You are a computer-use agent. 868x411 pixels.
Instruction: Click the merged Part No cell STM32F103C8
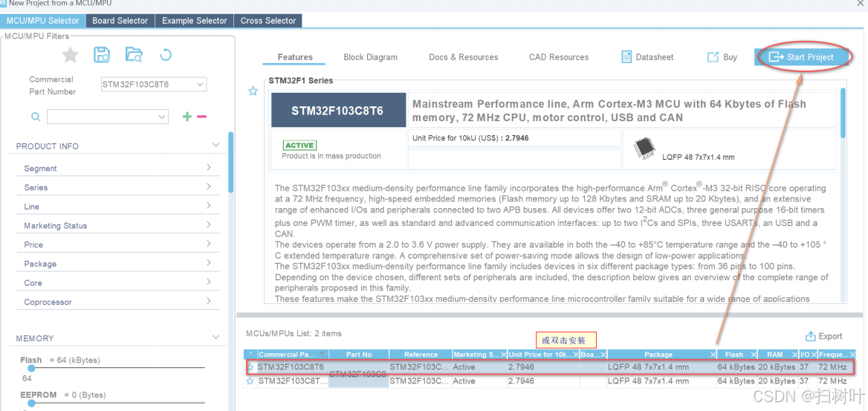[x=358, y=374]
